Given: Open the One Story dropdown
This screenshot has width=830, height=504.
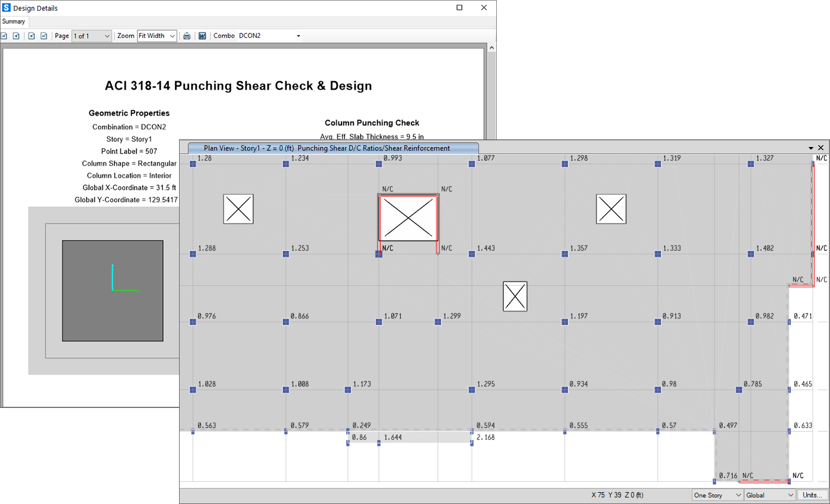Looking at the screenshot, I should (717, 495).
